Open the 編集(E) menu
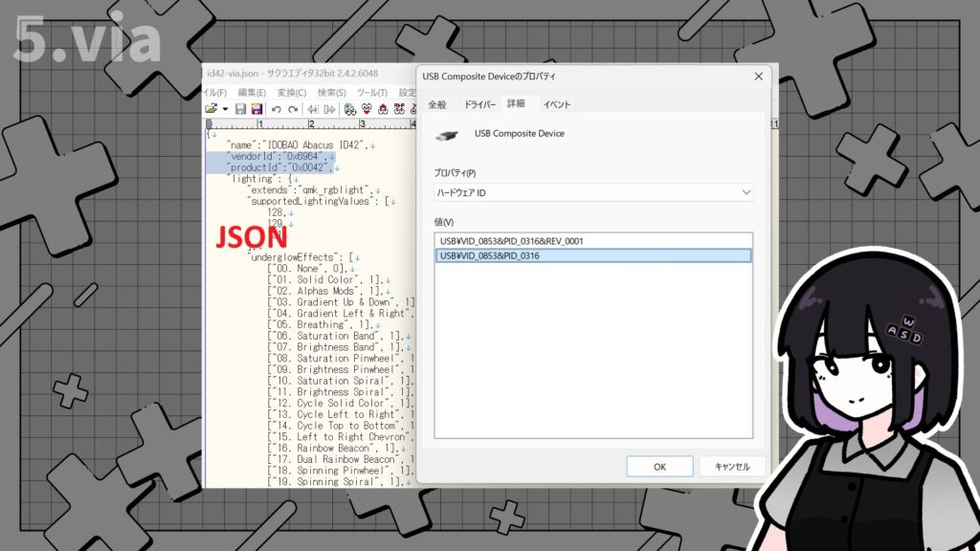Image resolution: width=980 pixels, height=551 pixels. (252, 92)
